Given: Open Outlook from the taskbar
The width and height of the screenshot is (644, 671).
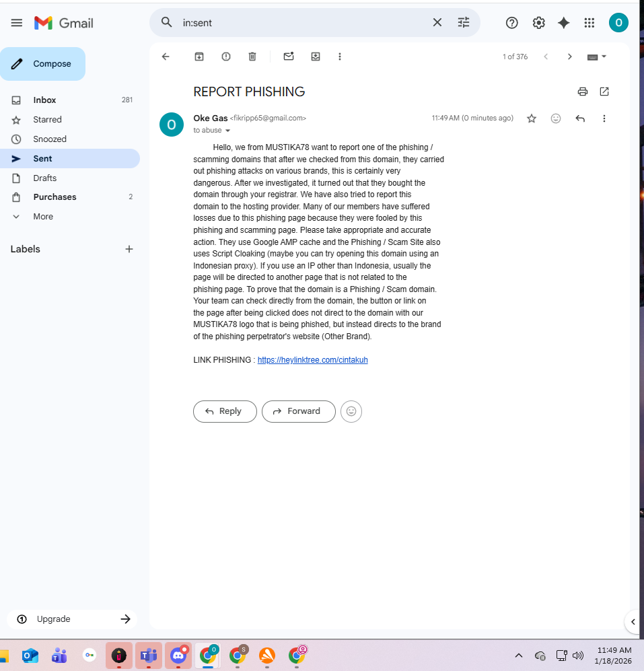Looking at the screenshot, I should click(30, 655).
